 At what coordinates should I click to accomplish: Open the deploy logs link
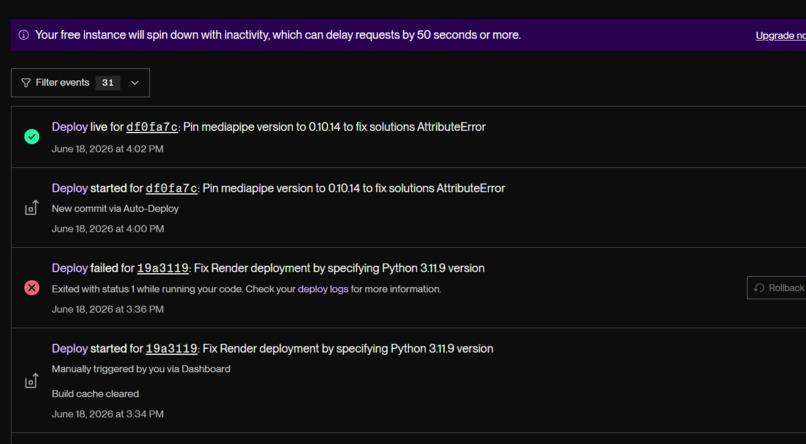point(323,289)
